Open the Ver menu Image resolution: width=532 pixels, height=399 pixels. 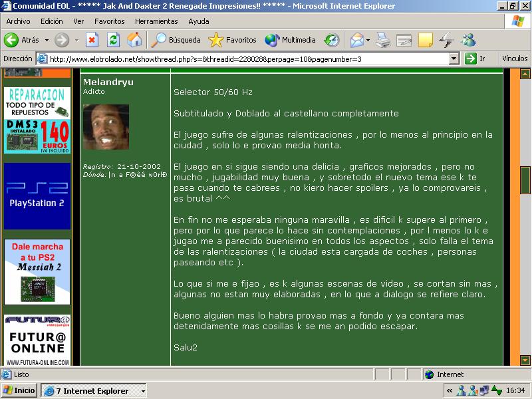tap(78, 21)
